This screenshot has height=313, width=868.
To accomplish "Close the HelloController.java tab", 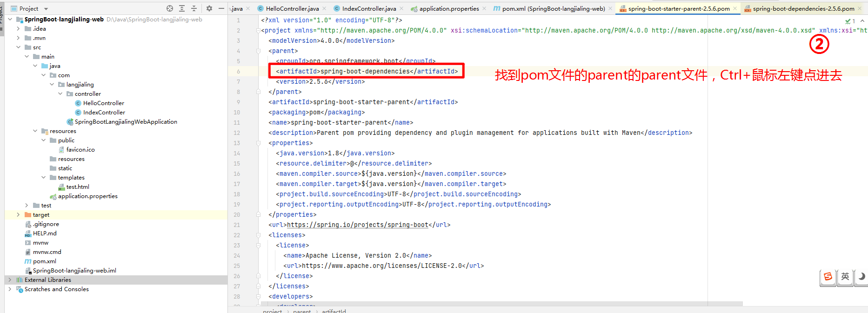I will coord(324,8).
